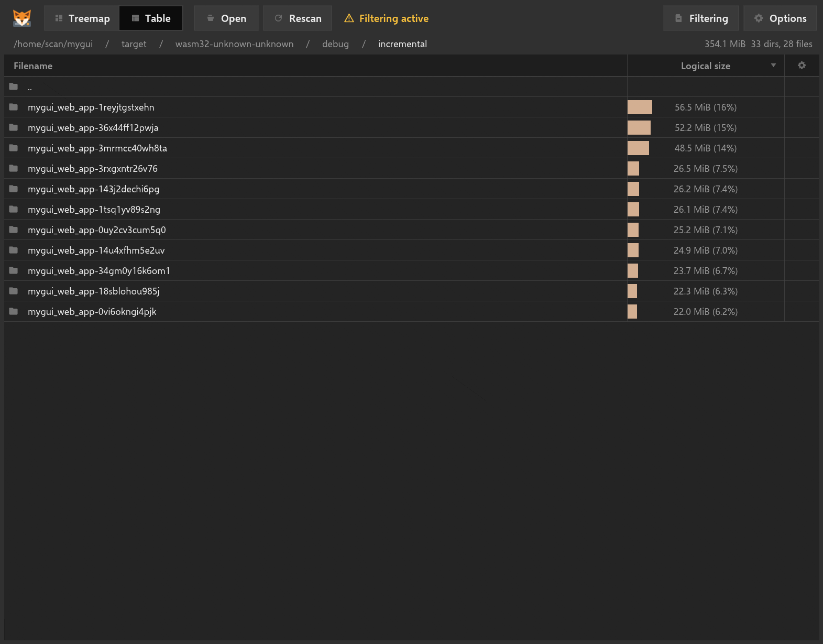Click folder icon for mygui_web_app-143j2dechi6pg
The image size is (823, 644).
tap(14, 189)
